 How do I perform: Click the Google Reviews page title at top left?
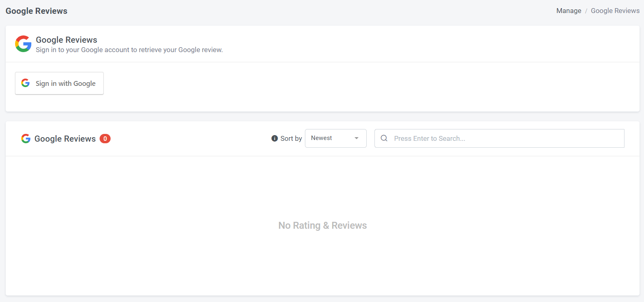[37, 11]
